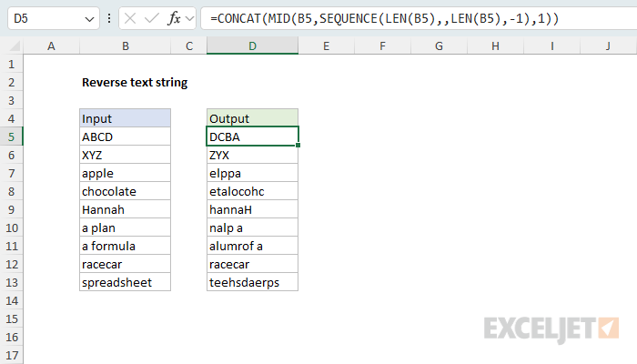Image resolution: width=637 pixels, height=364 pixels.
Task: Open the Name Box dropdown arrow
Action: click(x=89, y=19)
